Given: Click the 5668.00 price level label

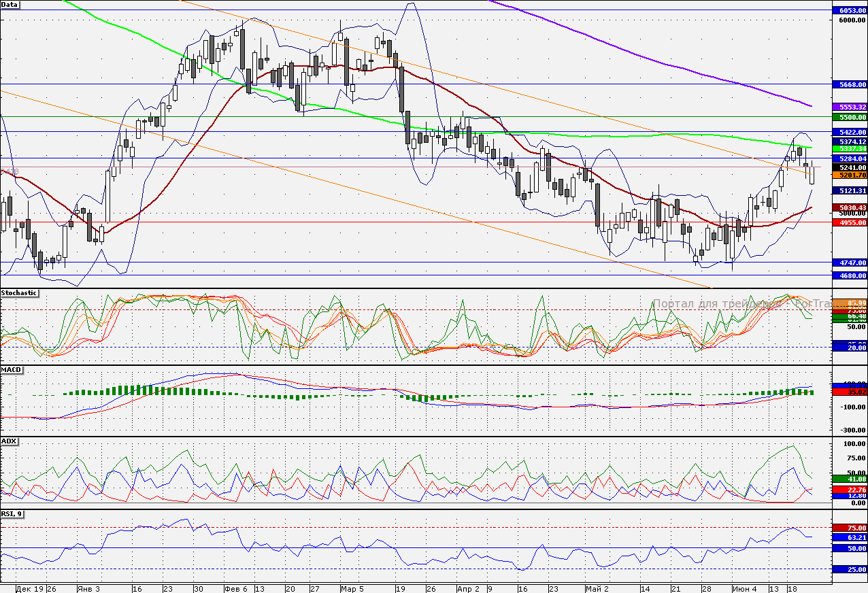Looking at the screenshot, I should [x=850, y=85].
